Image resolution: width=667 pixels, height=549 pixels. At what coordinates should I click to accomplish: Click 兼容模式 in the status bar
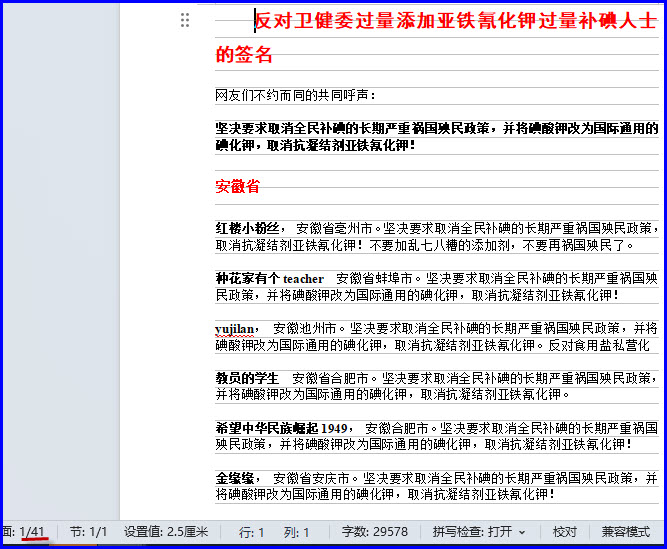(626, 532)
